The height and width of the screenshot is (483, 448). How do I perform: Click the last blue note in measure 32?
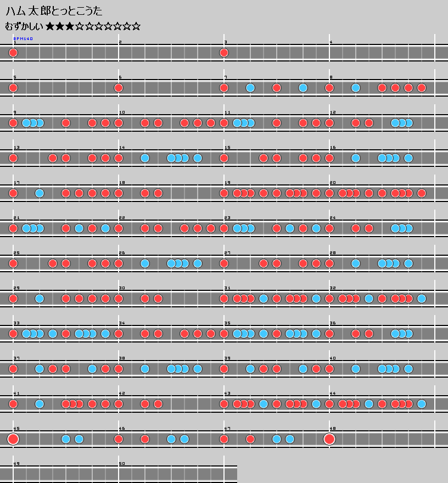coord(422,299)
